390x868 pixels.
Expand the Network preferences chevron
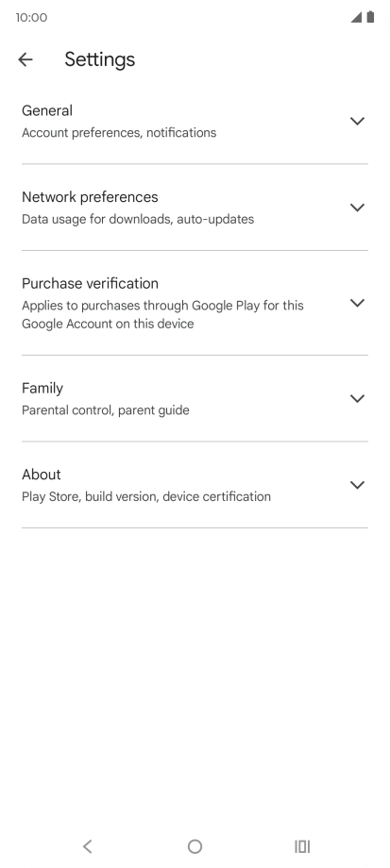[357, 208]
